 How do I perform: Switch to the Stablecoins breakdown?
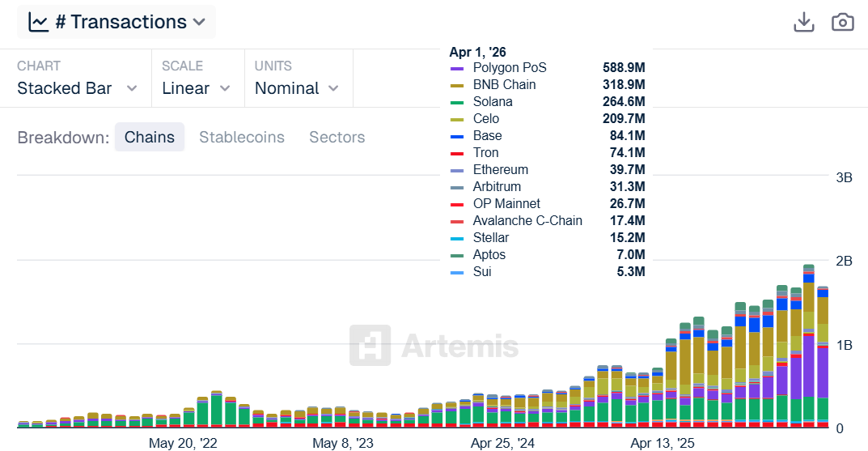(242, 137)
